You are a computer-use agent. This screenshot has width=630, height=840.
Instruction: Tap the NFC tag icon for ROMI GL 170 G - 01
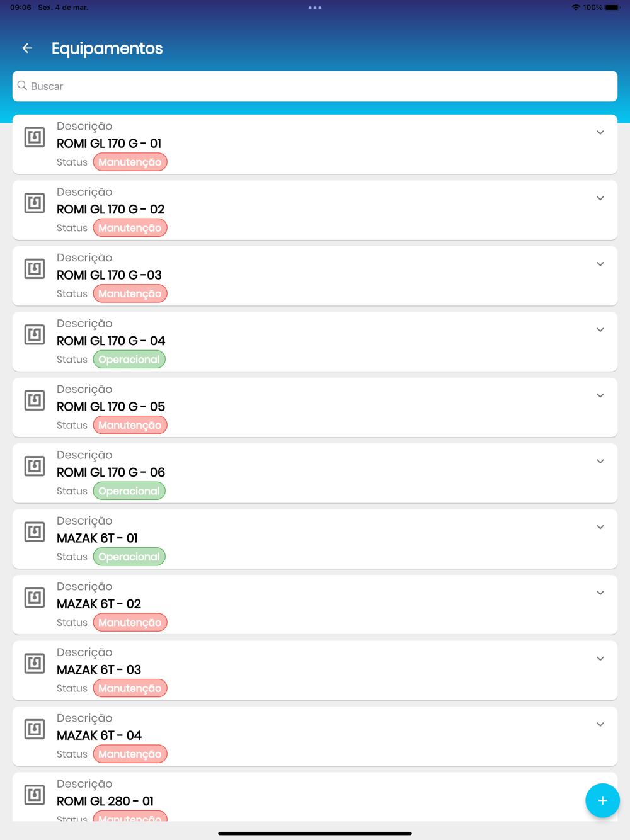35,137
